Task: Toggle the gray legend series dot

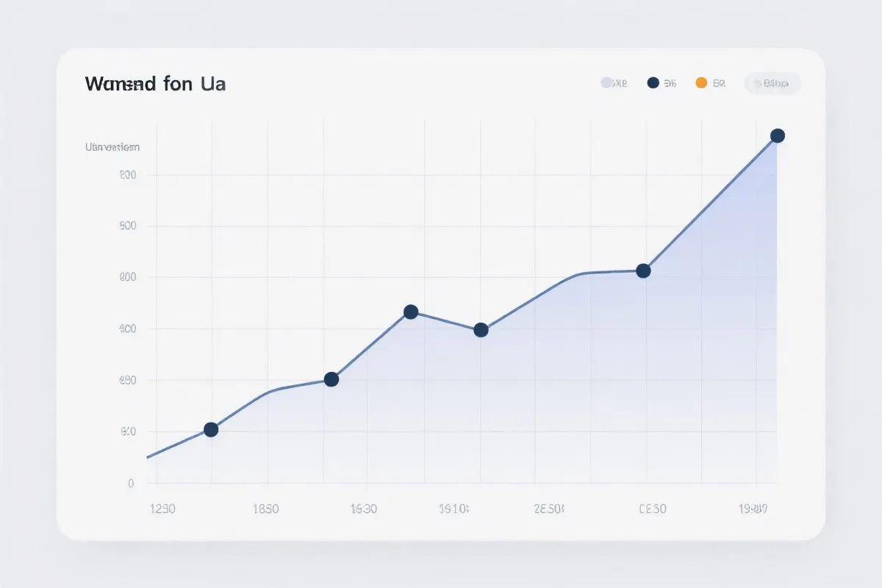Action: point(606,83)
